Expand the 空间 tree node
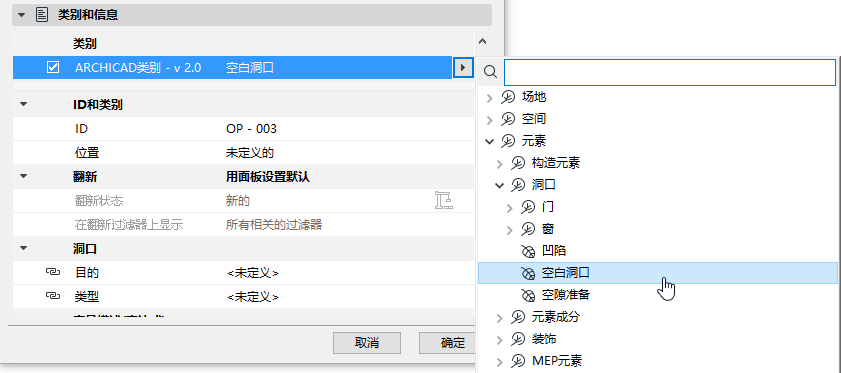 [489, 120]
